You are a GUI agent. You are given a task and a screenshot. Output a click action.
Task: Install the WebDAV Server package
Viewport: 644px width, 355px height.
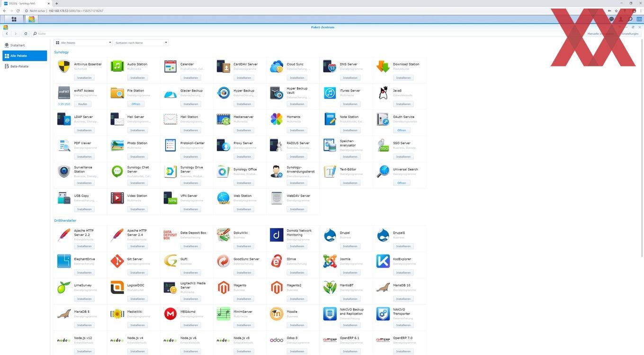point(297,209)
